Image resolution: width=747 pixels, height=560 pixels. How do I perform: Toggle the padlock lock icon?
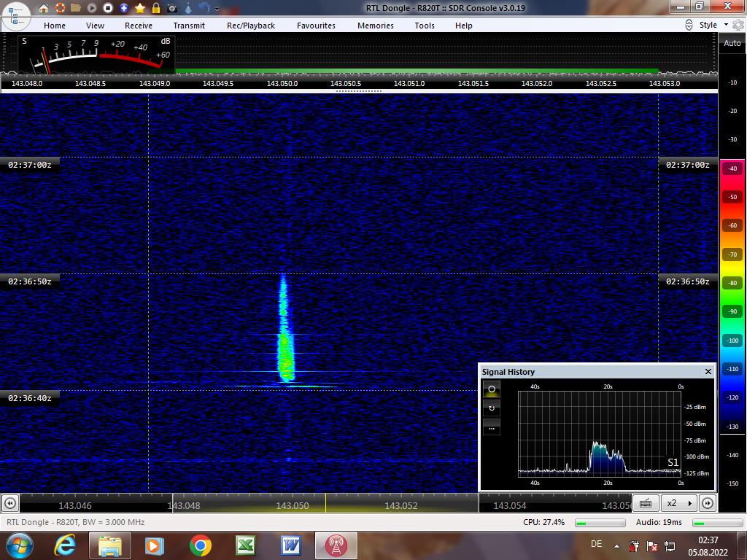[x=156, y=7]
